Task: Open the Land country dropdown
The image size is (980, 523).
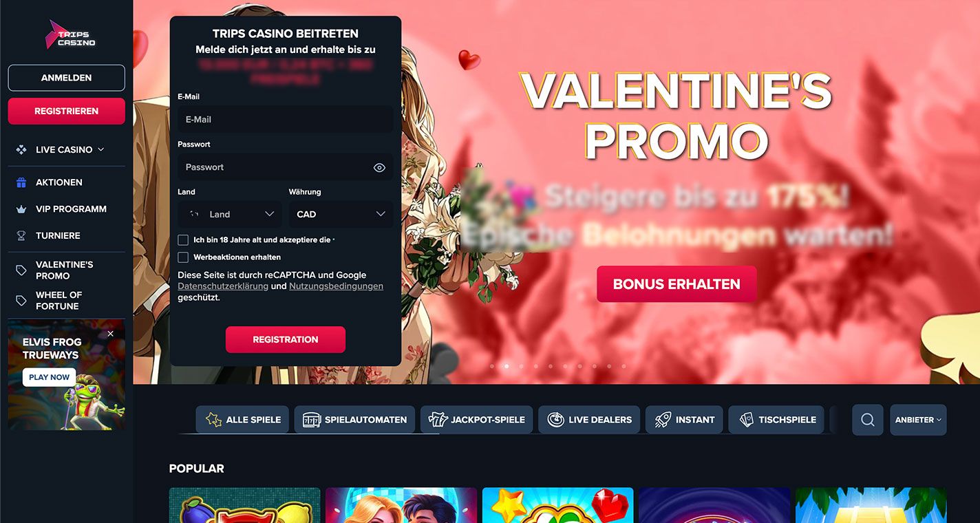Action: pyautogui.click(x=230, y=214)
